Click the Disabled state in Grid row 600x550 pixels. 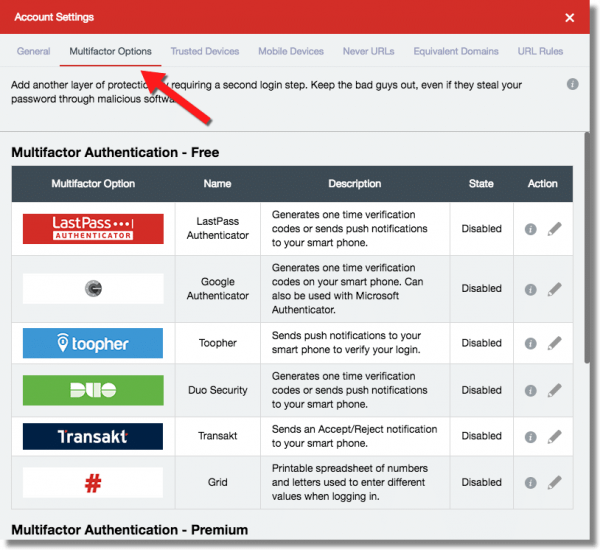pos(481,482)
